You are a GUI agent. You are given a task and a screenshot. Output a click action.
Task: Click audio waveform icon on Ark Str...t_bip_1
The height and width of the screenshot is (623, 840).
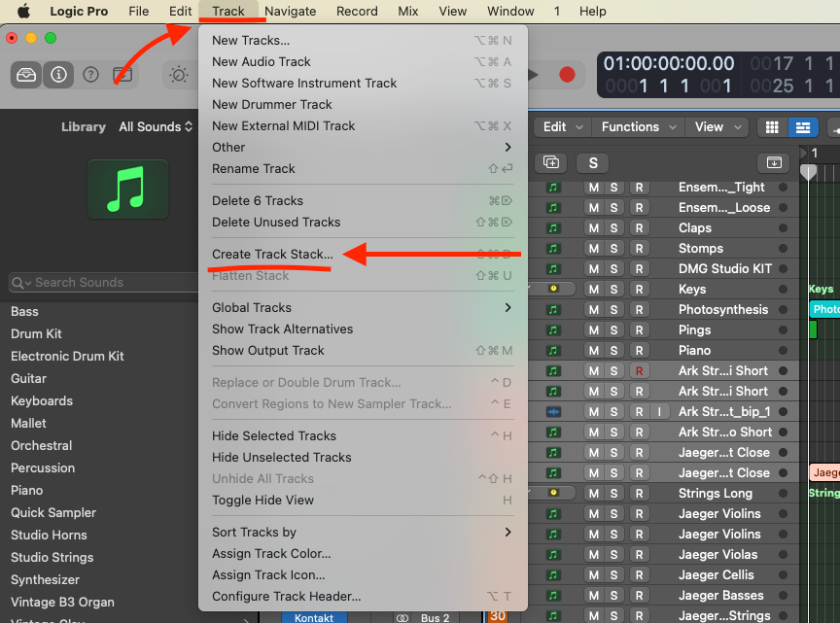[x=553, y=411]
